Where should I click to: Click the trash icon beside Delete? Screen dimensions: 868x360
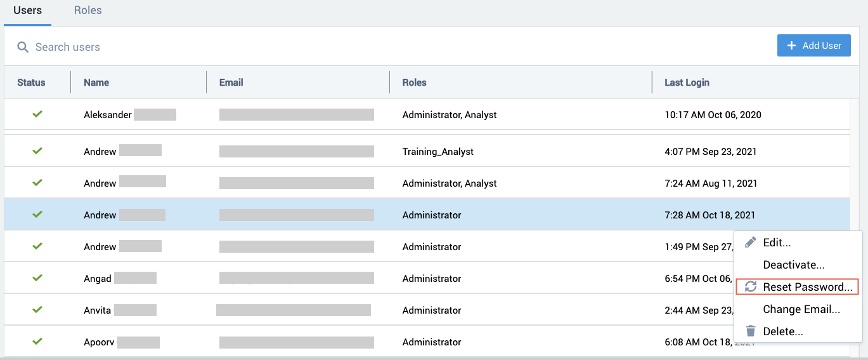coord(751,331)
